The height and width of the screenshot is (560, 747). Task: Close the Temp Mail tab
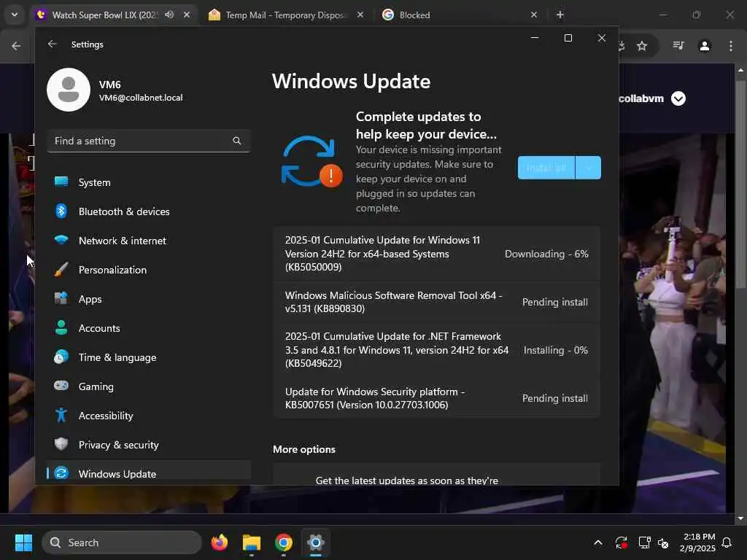[x=360, y=15]
